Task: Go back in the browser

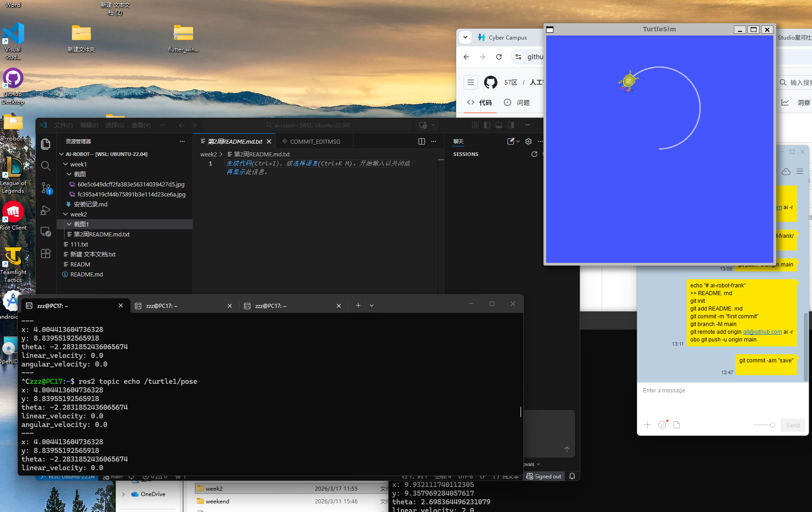Action: pyautogui.click(x=466, y=57)
